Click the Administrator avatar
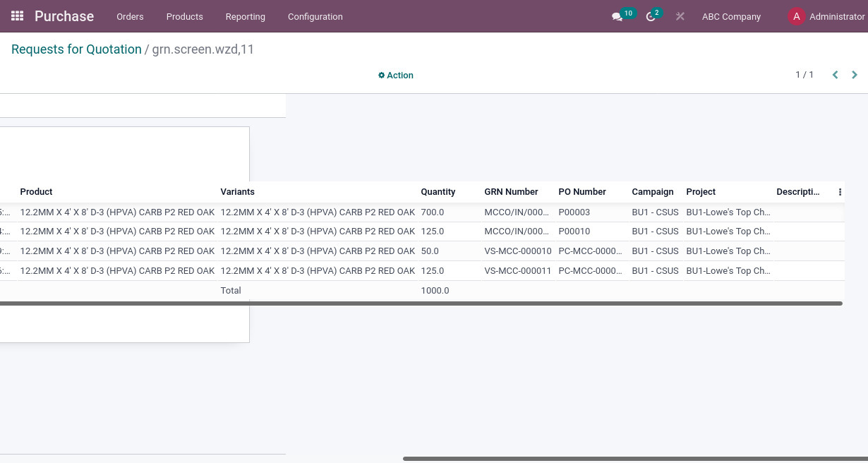 click(x=796, y=16)
